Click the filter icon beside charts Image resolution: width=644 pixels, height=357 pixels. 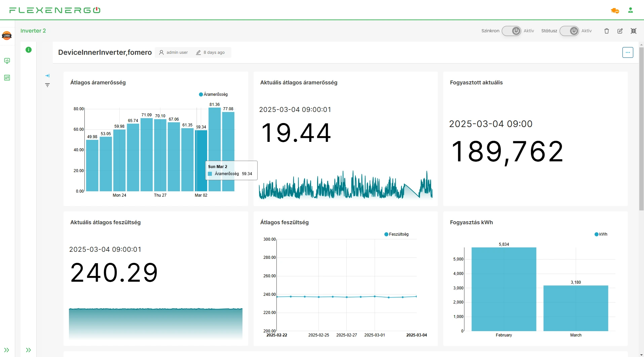(47, 85)
